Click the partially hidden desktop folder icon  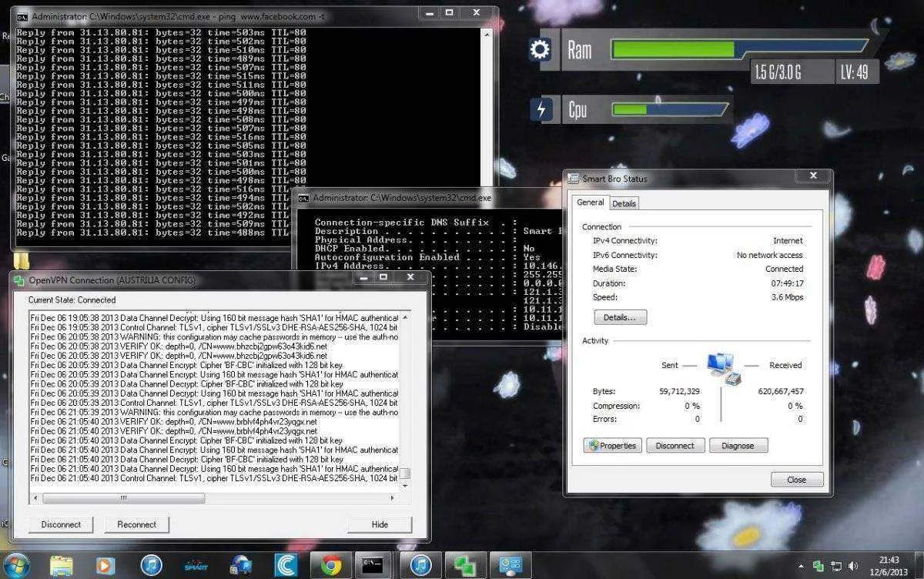click(22, 259)
